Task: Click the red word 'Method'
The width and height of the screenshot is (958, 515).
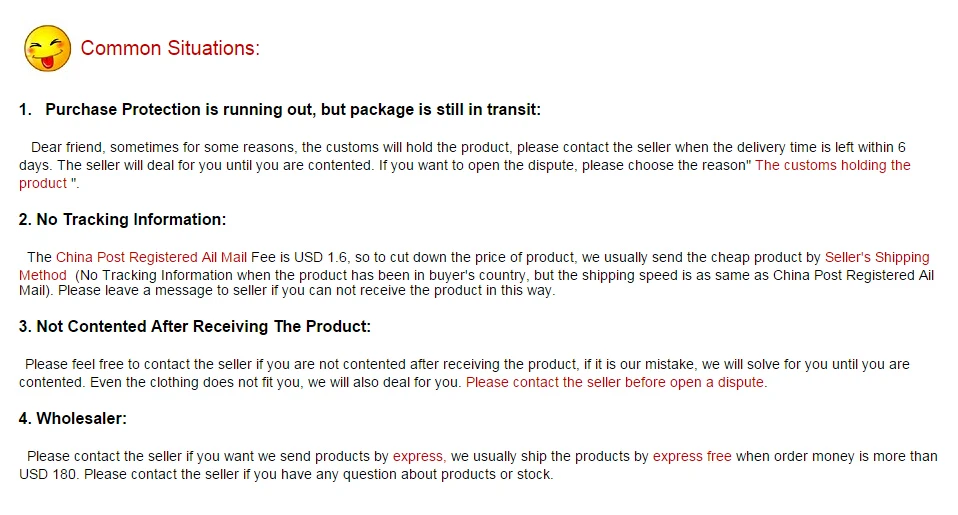Action: click(43, 275)
